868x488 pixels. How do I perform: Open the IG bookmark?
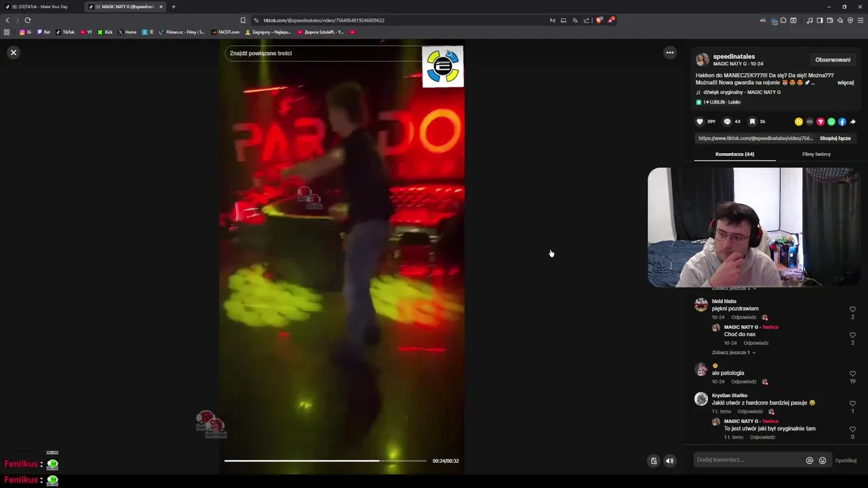[x=25, y=32]
